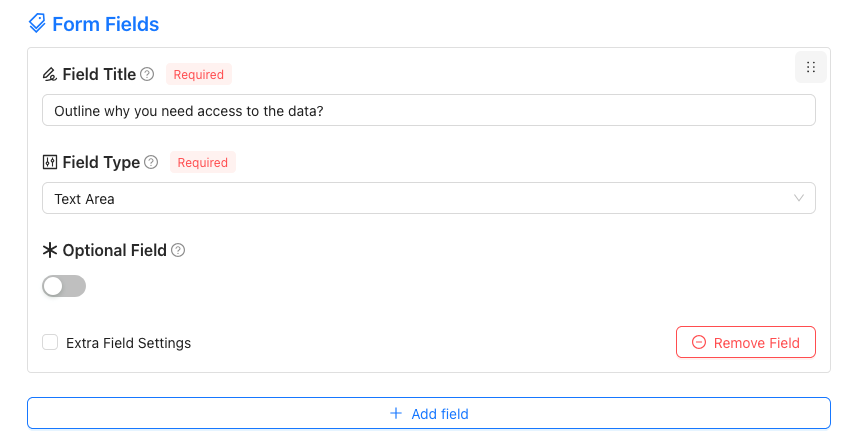This screenshot has height=441, width=855.
Task: Click the Extra Field Settings label
Action: [129, 343]
